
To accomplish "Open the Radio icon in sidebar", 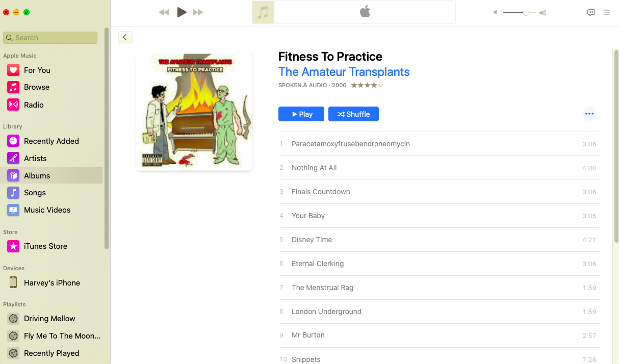I will coord(13,105).
